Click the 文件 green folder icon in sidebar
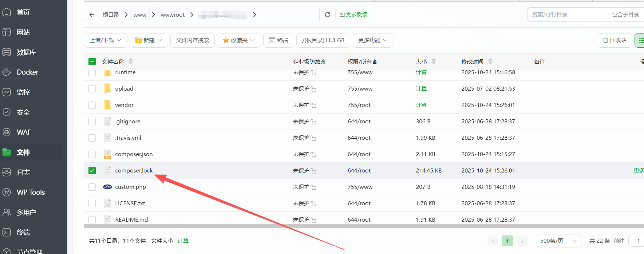The image size is (644, 254). click(7, 152)
